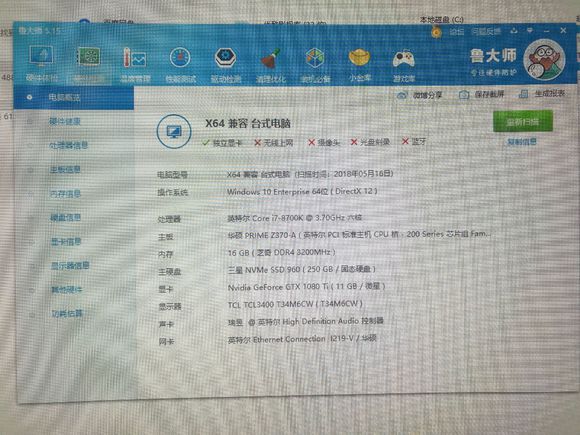
Task: Click 保存截屏 camera button
Action: click(482, 95)
